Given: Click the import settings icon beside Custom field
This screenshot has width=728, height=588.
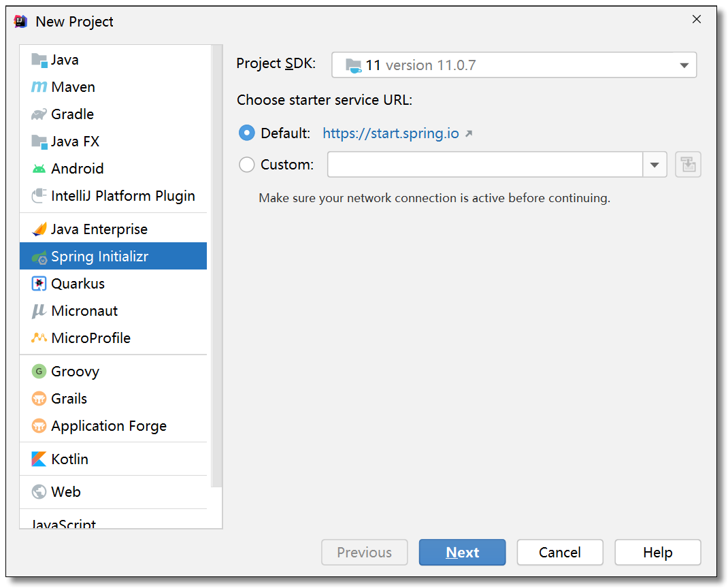Looking at the screenshot, I should 688,165.
